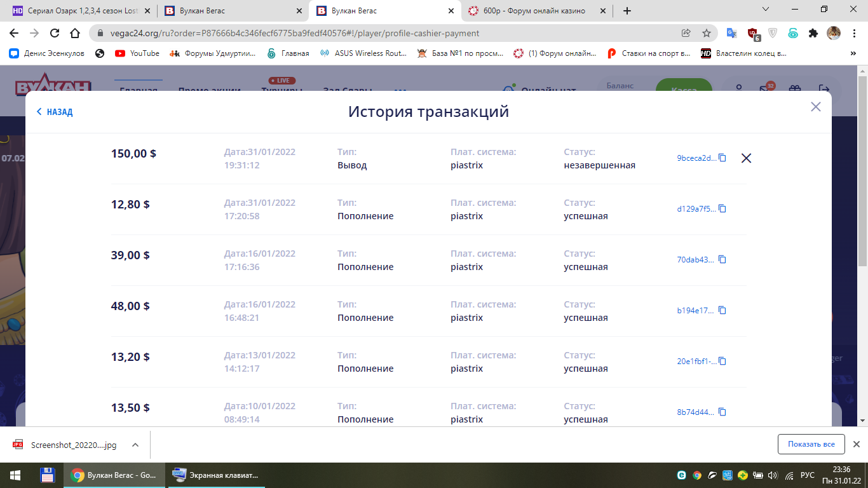
Task: Select the незавершенная status text
Action: coord(599,165)
